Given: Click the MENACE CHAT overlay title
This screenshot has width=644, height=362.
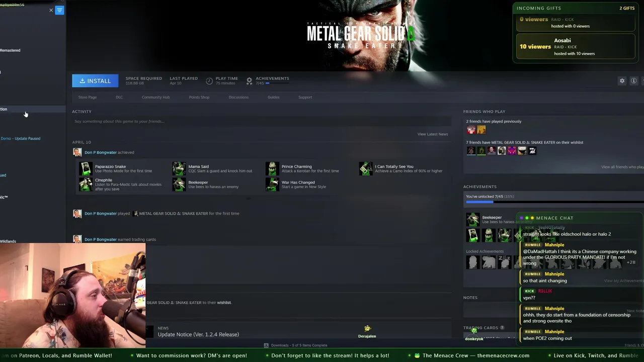Looking at the screenshot, I should (554, 218).
